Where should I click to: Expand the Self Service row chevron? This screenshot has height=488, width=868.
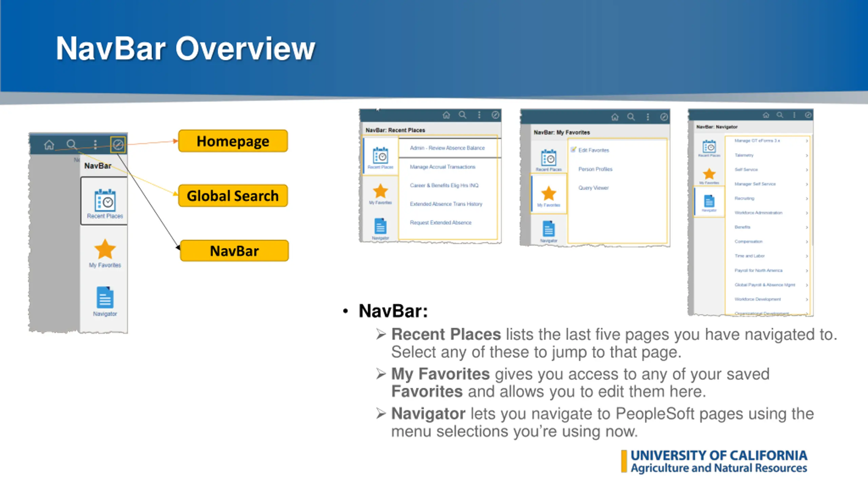[807, 170]
